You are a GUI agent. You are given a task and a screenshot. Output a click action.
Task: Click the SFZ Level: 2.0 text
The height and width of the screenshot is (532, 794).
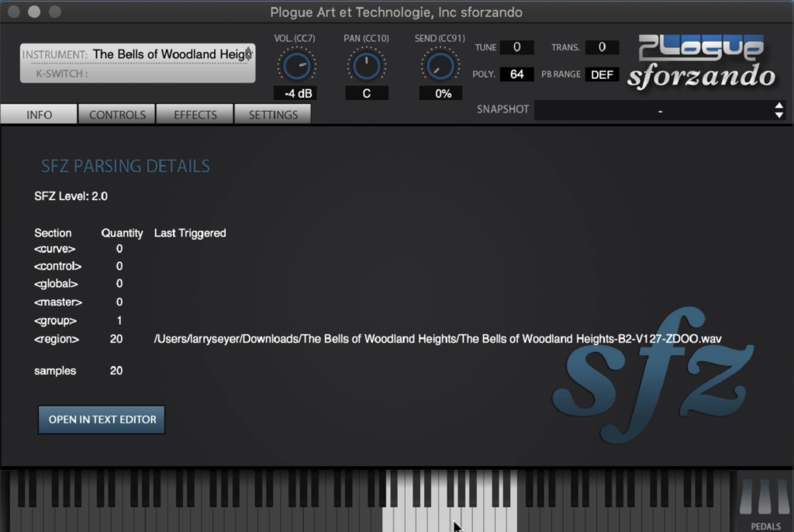click(x=71, y=196)
